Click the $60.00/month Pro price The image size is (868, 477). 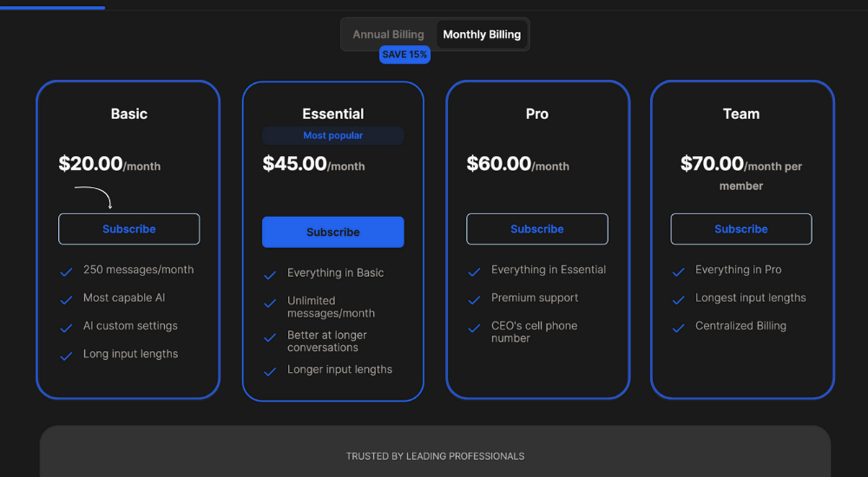(x=517, y=164)
